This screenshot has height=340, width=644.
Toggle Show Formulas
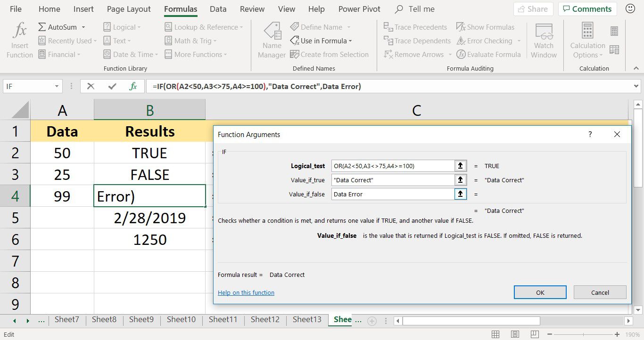click(486, 27)
